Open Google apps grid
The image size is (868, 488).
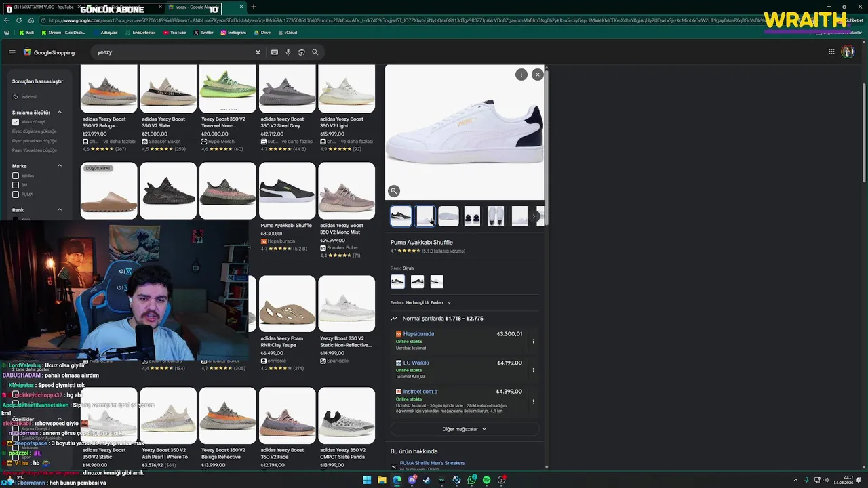click(x=831, y=52)
